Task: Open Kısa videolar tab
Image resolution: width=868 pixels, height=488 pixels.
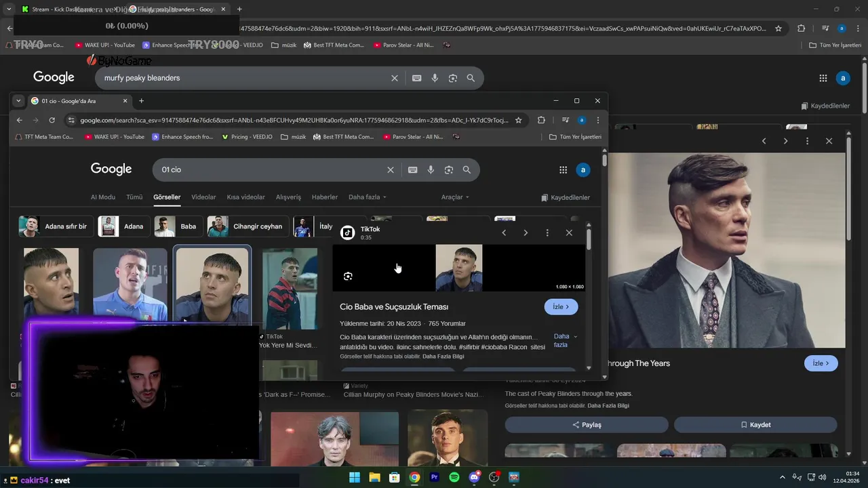Action: (x=246, y=197)
